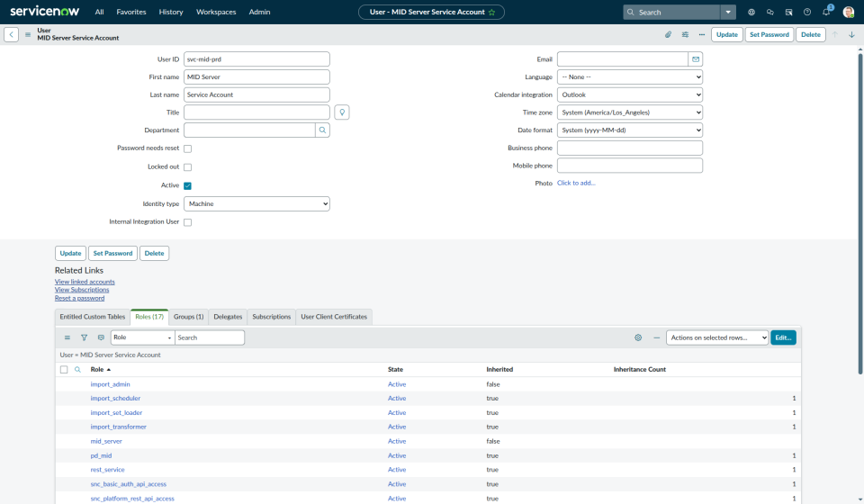Open more options ellipsis in header
The height and width of the screenshot is (504, 864).
[x=701, y=35]
